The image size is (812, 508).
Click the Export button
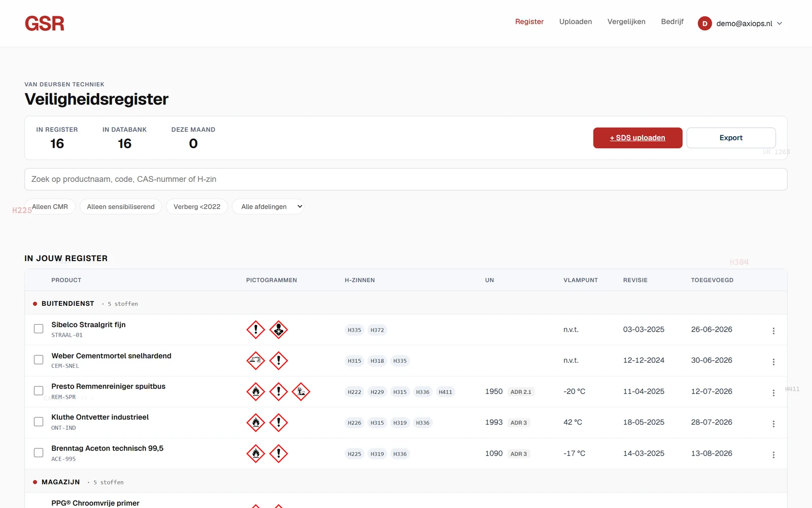click(731, 138)
